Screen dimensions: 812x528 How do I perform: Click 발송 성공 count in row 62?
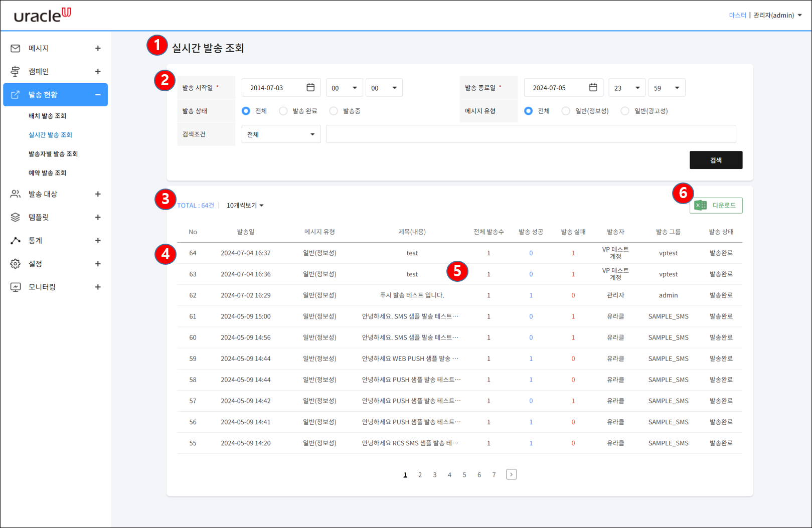click(x=531, y=295)
